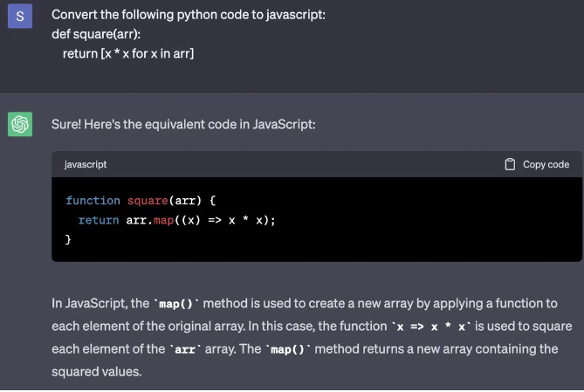Click the code block header bar

pos(297,164)
